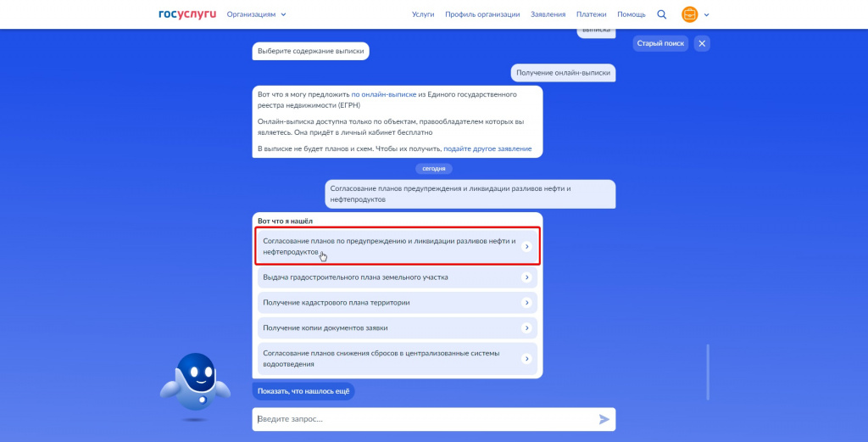
Task: Open the Услуги menu item
Action: coord(423,14)
